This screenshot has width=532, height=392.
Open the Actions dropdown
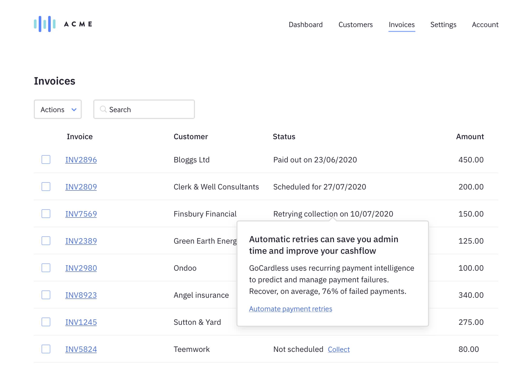click(x=58, y=109)
